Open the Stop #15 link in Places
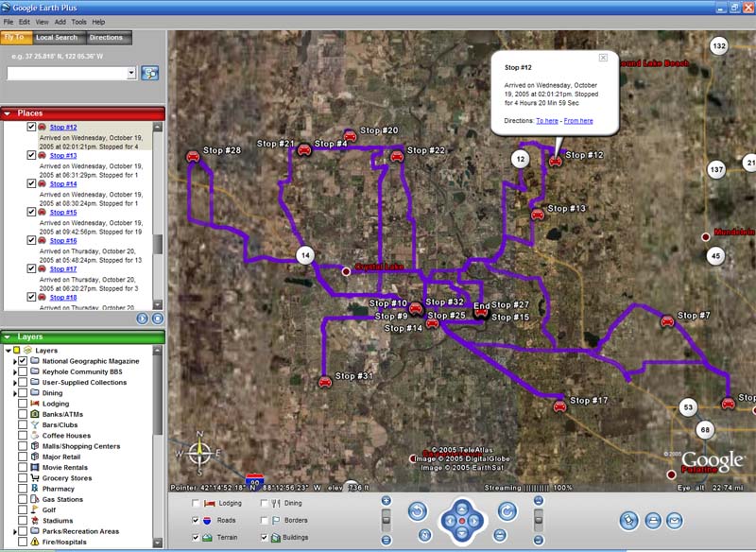Screen dimensions: 756x552 tap(63, 212)
